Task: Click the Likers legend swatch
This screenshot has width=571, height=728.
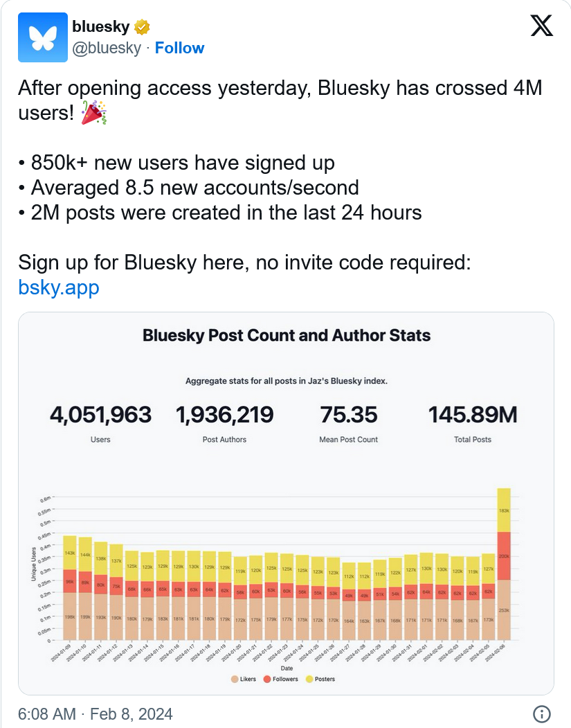Action: pos(235,679)
